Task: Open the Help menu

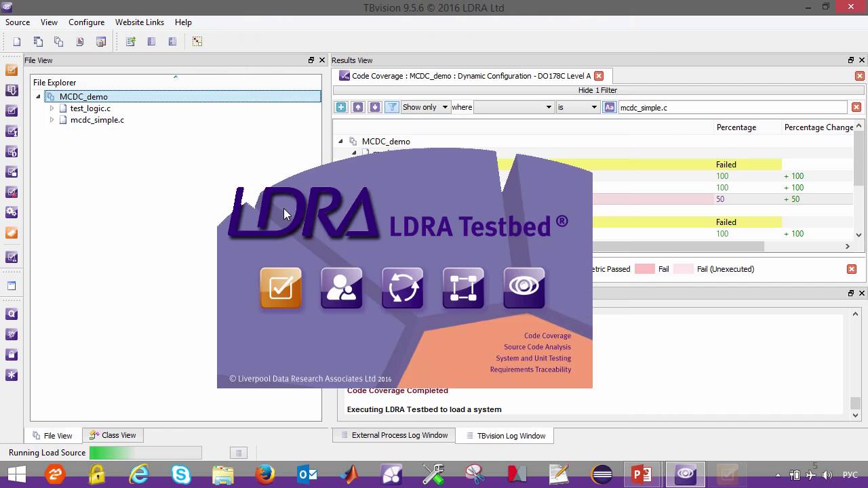Action: (183, 22)
